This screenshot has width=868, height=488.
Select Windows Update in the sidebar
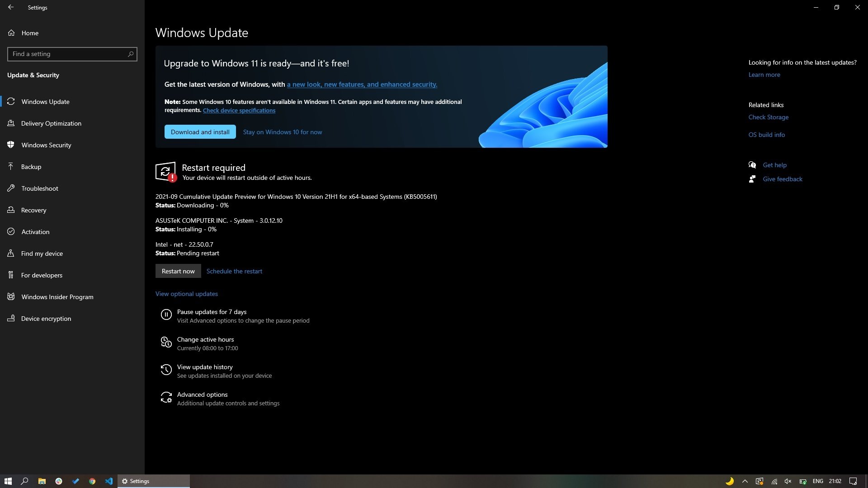tap(72, 102)
